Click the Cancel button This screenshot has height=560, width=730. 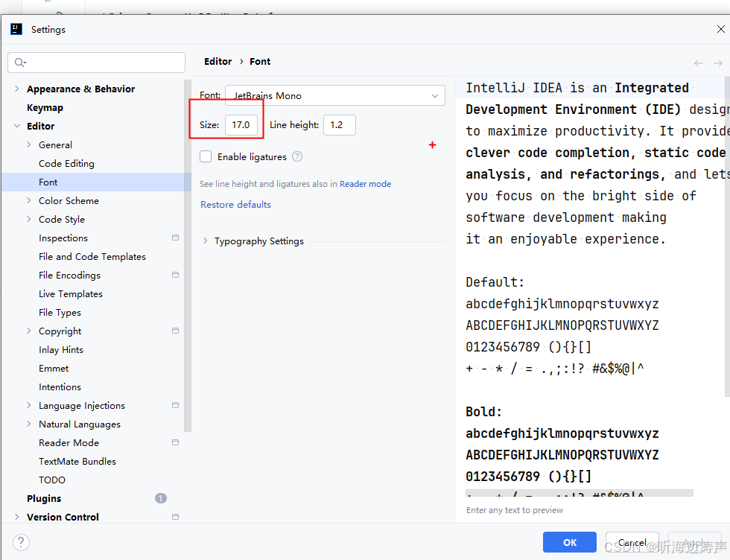pyautogui.click(x=632, y=542)
